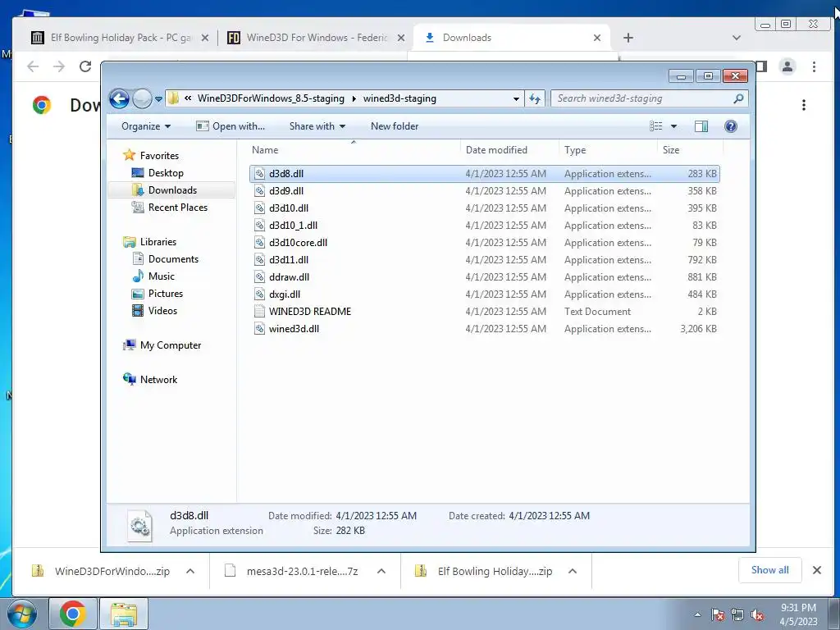
Task: Click Show all downloads button
Action: pos(769,570)
